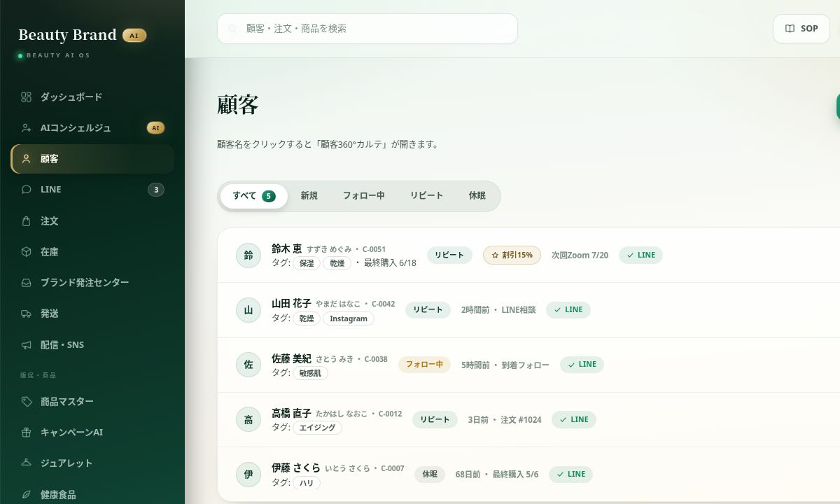Open customer 佐藤 美紀 record
This screenshot has width=840, height=504.
tap(291, 358)
